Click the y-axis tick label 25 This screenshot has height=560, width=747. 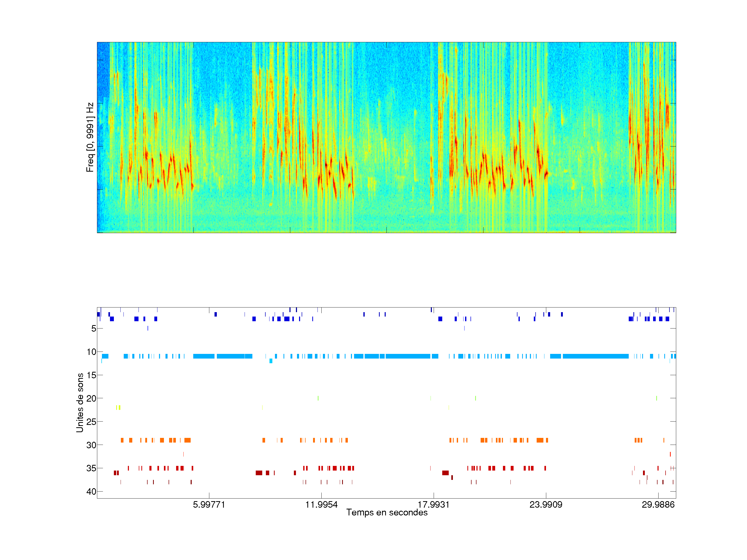(x=92, y=422)
